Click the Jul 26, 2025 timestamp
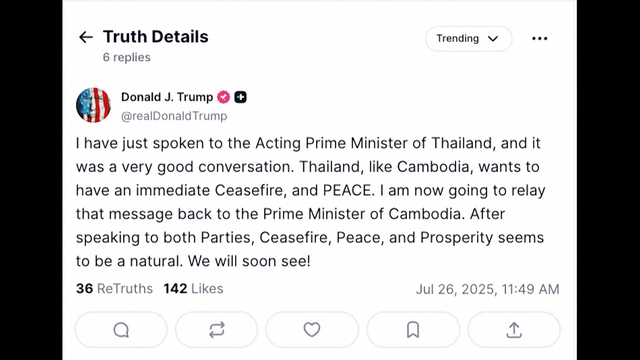 coord(487,289)
